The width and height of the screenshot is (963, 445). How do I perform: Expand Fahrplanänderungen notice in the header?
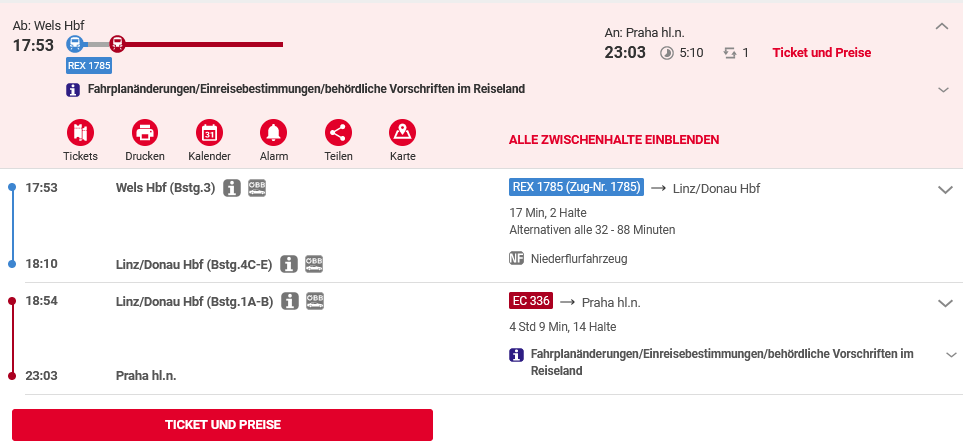pyautogui.click(x=944, y=90)
